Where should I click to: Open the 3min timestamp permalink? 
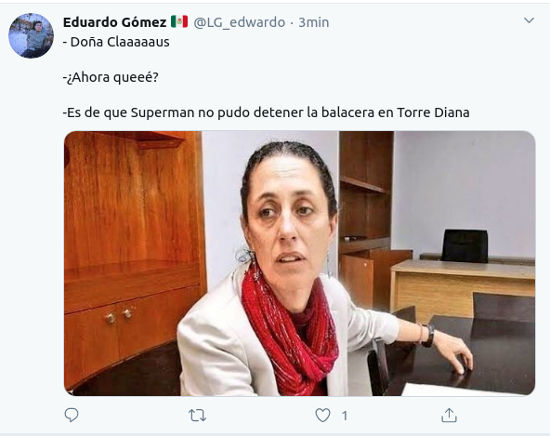coord(314,22)
